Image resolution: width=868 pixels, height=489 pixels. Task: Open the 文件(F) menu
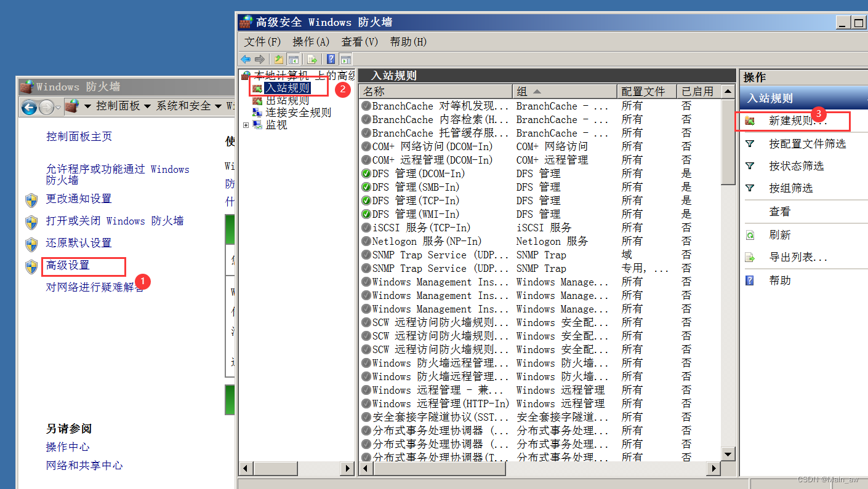coord(262,42)
